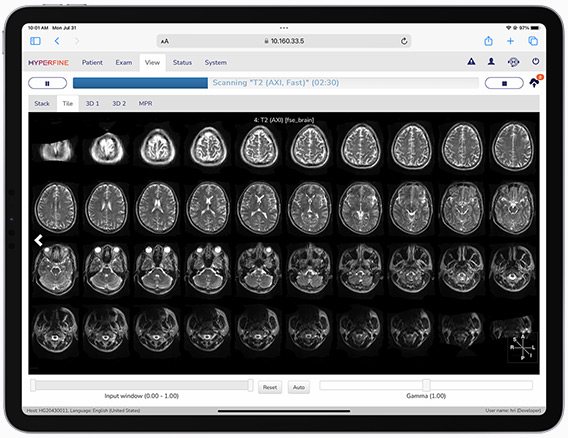Image resolution: width=568 pixels, height=438 pixels.
Task: Open the AA reader options menu
Action: (x=165, y=42)
